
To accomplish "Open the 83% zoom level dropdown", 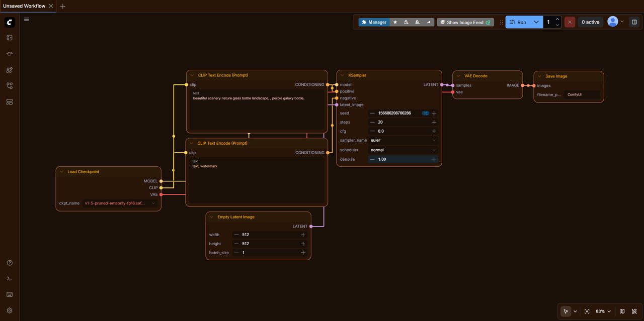I will coord(603,311).
